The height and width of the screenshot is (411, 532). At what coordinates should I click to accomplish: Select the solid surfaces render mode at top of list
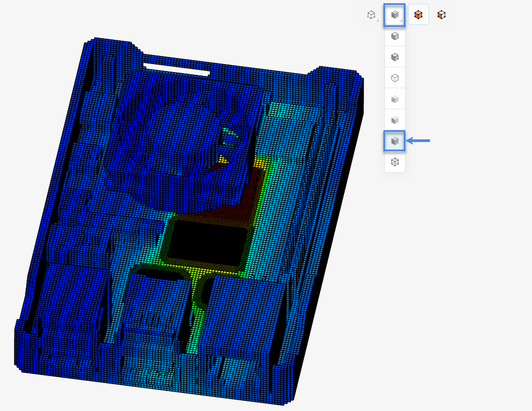point(395,36)
